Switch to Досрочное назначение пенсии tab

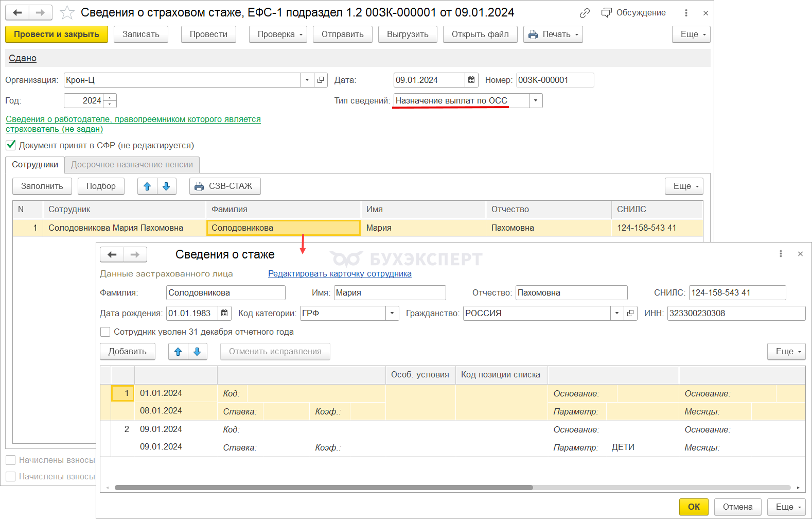(x=132, y=165)
